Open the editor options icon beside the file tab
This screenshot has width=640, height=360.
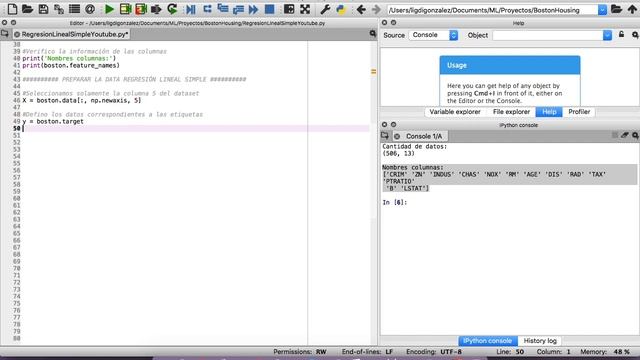point(373,34)
